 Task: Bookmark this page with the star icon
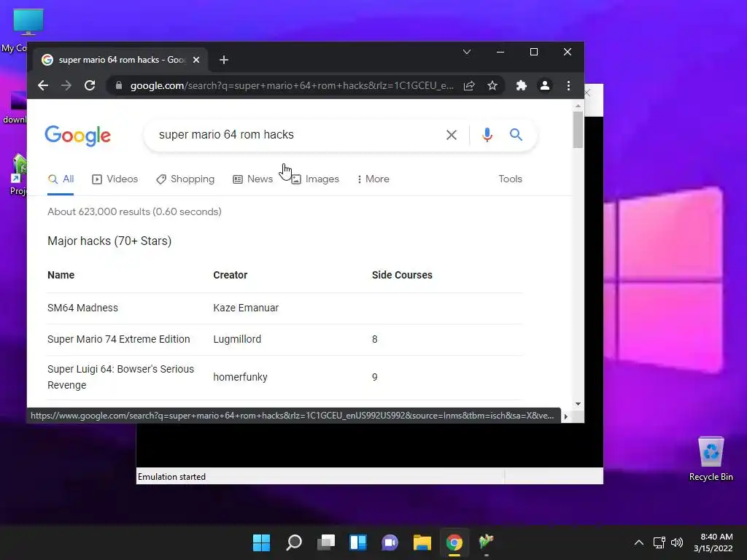click(x=492, y=86)
